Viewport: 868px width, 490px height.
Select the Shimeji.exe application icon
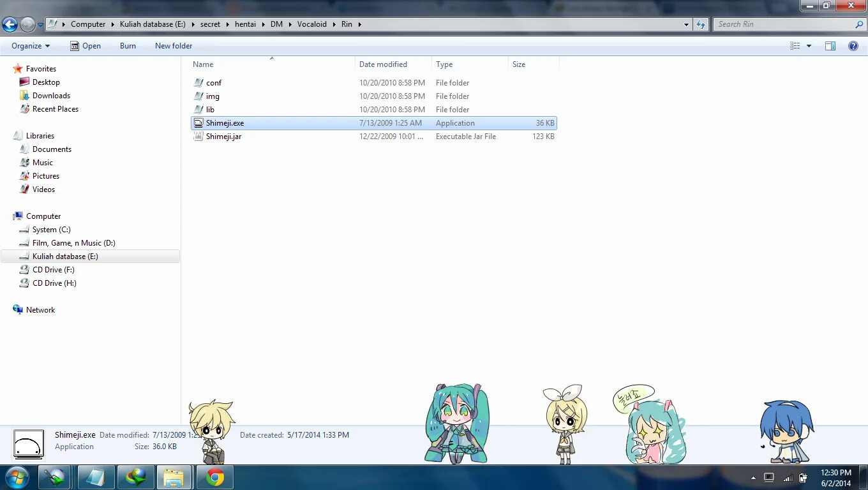[x=198, y=123]
